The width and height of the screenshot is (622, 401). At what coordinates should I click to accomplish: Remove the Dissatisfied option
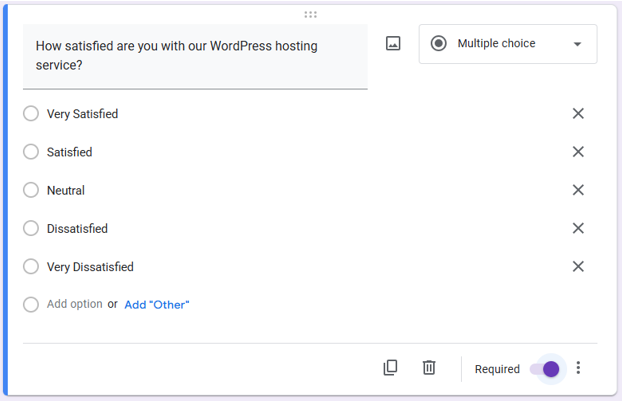[x=578, y=228]
